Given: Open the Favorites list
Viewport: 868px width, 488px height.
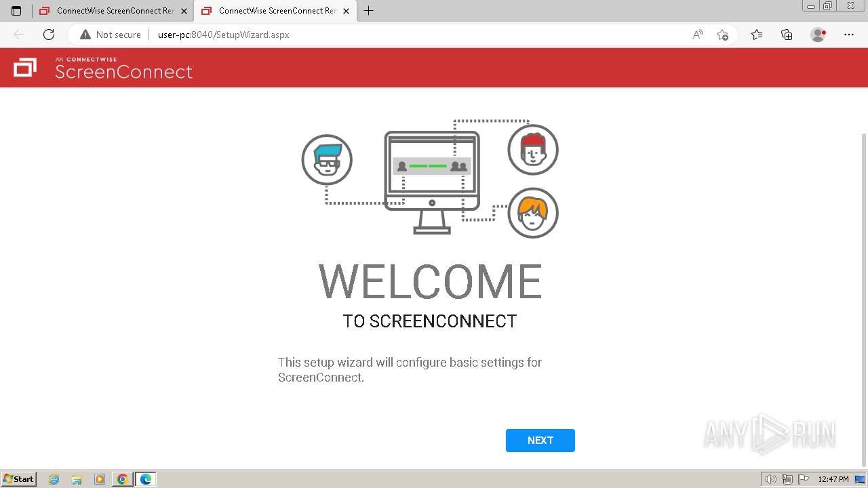Looking at the screenshot, I should point(757,35).
